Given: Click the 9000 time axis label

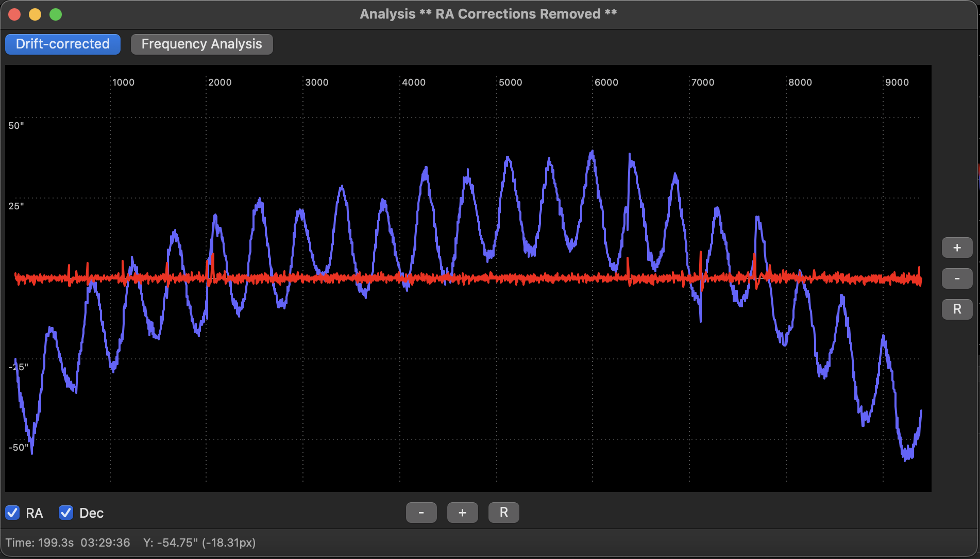Looking at the screenshot, I should click(x=897, y=83).
